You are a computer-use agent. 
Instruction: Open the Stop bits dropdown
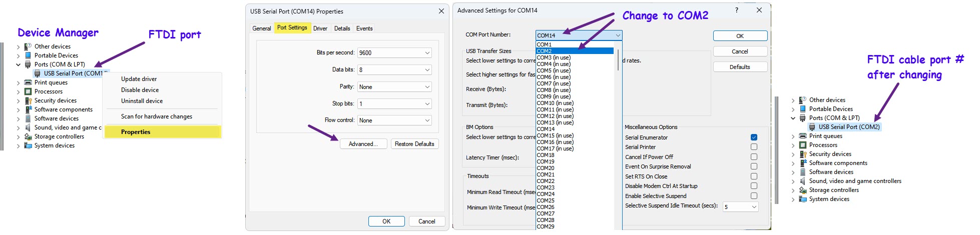(x=394, y=103)
